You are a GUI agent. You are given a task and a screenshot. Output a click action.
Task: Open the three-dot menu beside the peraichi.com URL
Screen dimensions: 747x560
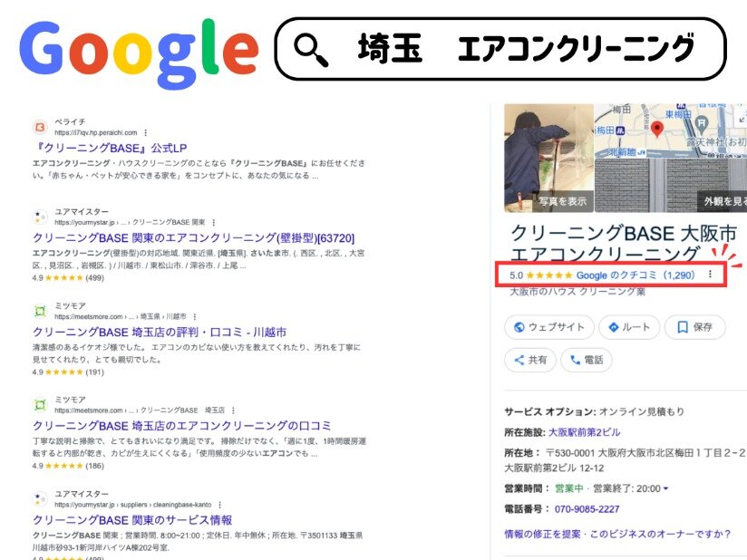click(146, 132)
